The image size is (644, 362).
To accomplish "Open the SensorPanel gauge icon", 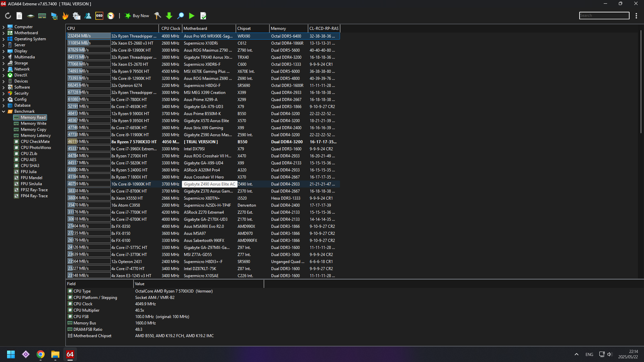I will (x=111, y=16).
